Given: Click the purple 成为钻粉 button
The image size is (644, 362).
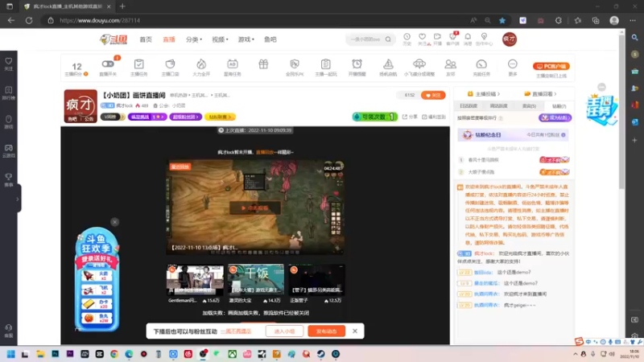Looking at the screenshot, I should (555, 117).
